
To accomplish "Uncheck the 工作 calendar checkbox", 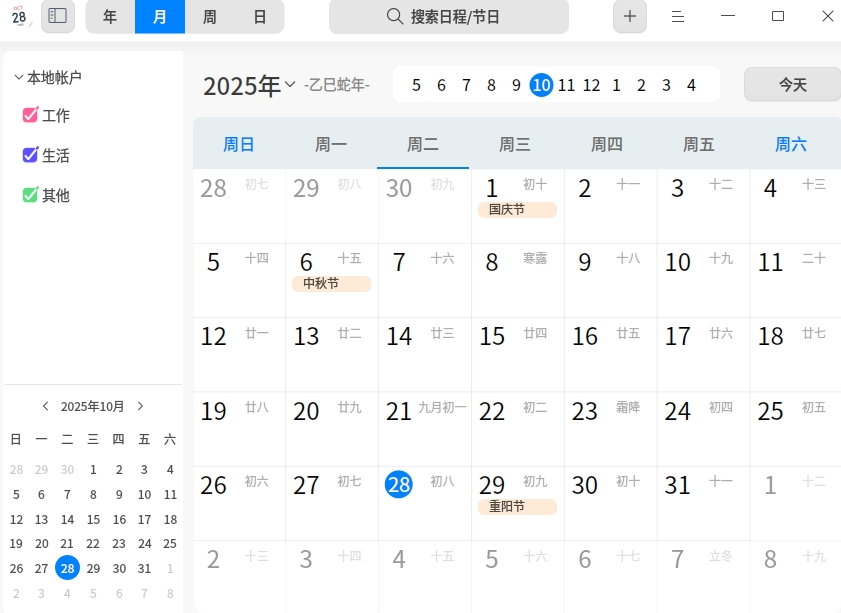I will click(30, 115).
